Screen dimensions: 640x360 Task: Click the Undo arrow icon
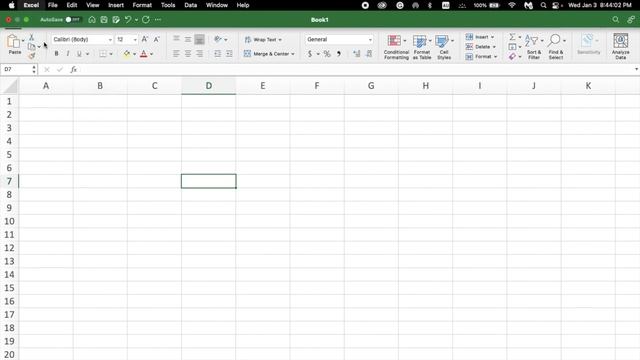(x=128, y=20)
